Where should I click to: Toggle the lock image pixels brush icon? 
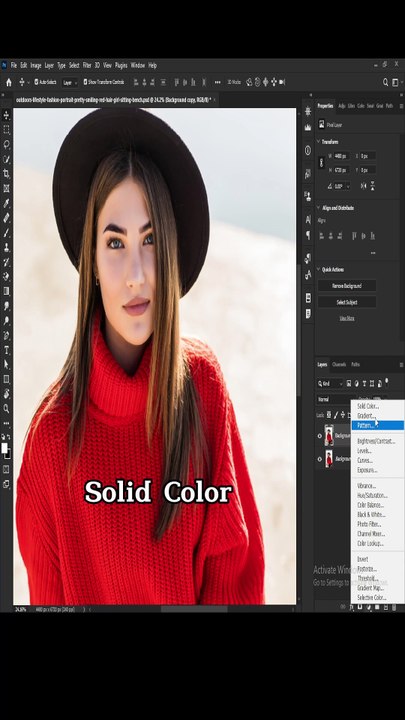tap(336, 415)
